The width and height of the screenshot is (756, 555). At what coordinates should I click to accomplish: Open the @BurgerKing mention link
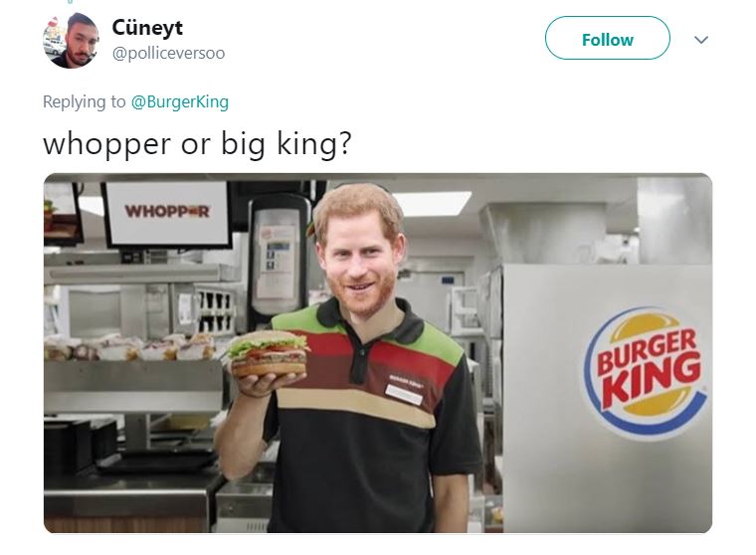pyautogui.click(x=180, y=101)
